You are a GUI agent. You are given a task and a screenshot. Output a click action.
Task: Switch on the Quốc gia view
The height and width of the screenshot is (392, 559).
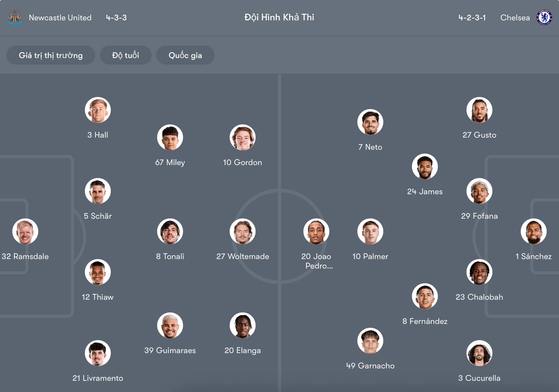(x=185, y=55)
